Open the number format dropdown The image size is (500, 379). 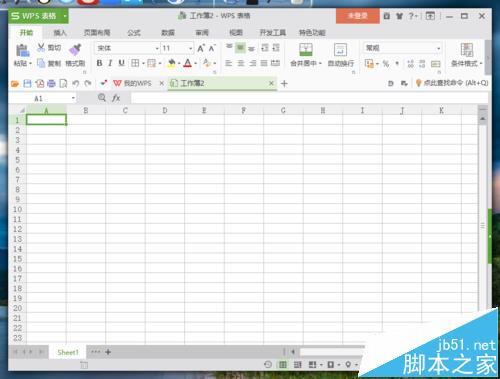pyautogui.click(x=438, y=48)
